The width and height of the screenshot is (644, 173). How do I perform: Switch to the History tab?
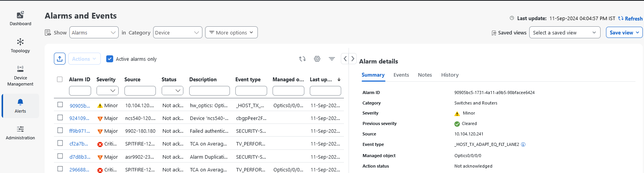(450, 75)
